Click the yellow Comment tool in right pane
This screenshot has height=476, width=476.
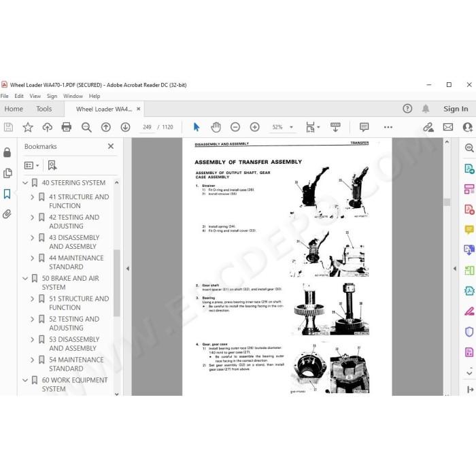pos(469,230)
